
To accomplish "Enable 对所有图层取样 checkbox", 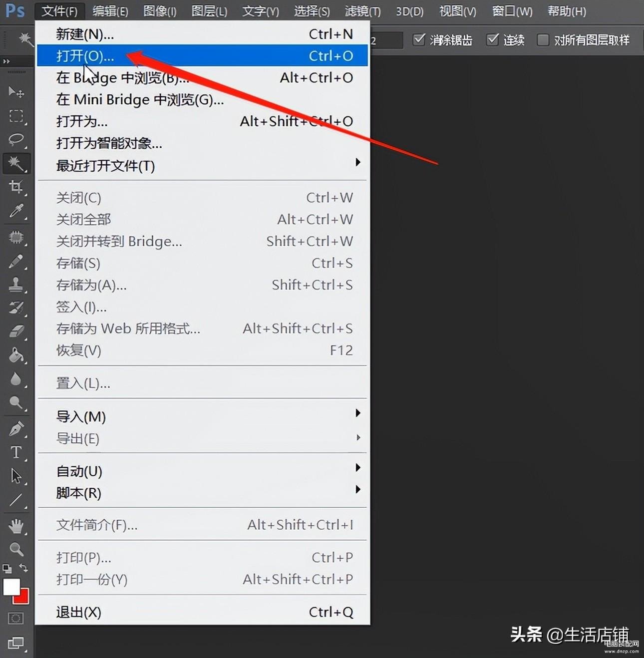I will pos(543,39).
